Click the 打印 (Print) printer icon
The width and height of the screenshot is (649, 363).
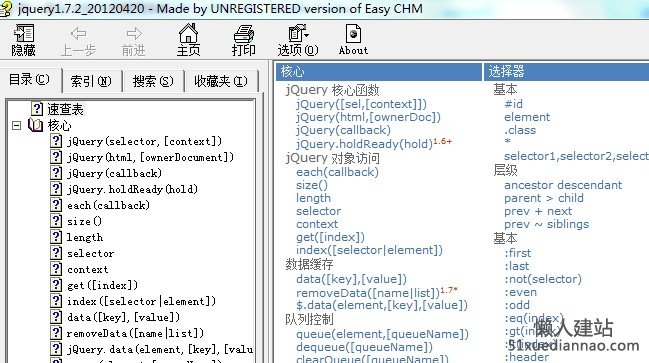point(244,34)
